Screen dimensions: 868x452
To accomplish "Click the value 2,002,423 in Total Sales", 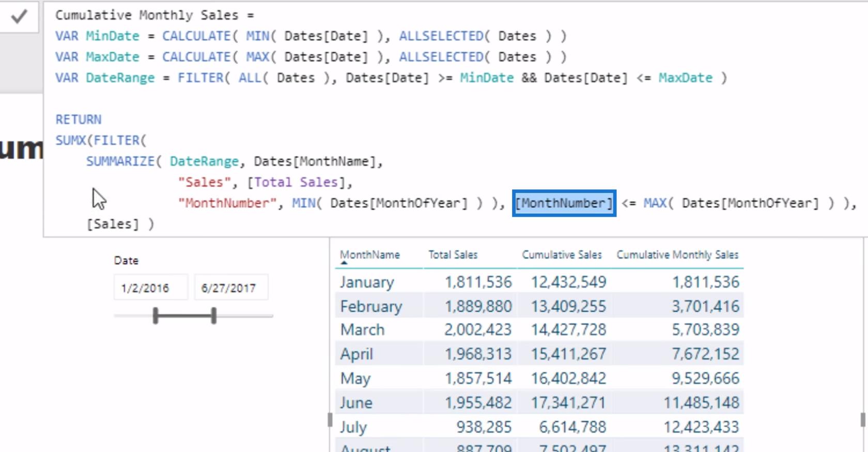I will point(478,330).
